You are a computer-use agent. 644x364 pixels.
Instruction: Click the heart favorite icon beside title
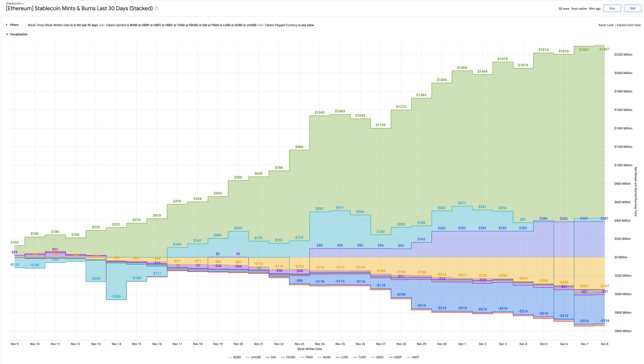click(156, 8)
